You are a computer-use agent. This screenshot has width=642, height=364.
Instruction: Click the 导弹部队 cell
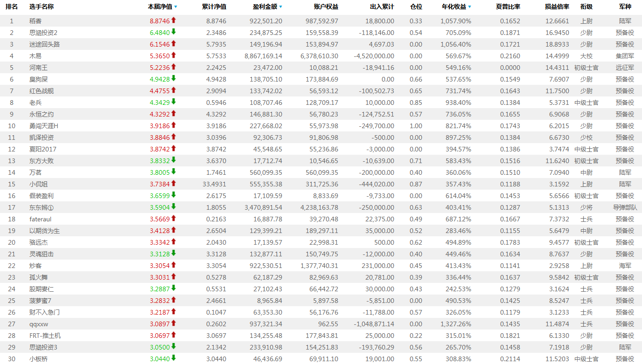coord(625,207)
